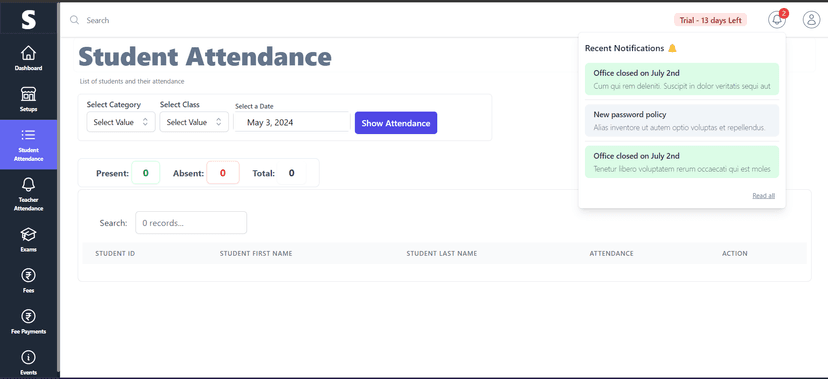Sort by Student Last Name column header
The width and height of the screenshot is (828, 379).
click(x=442, y=253)
